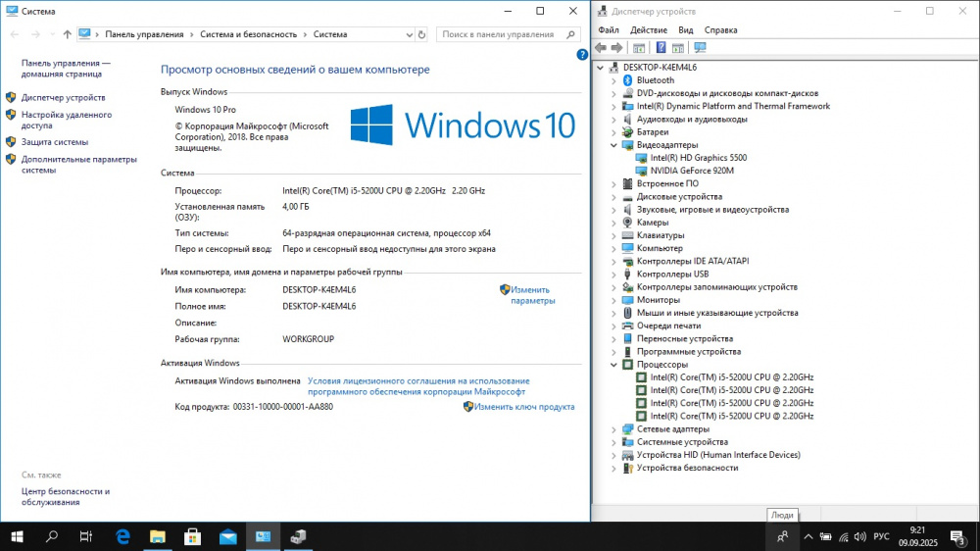The width and height of the screenshot is (980, 551).
Task: Open the Вид menu
Action: (x=686, y=30)
